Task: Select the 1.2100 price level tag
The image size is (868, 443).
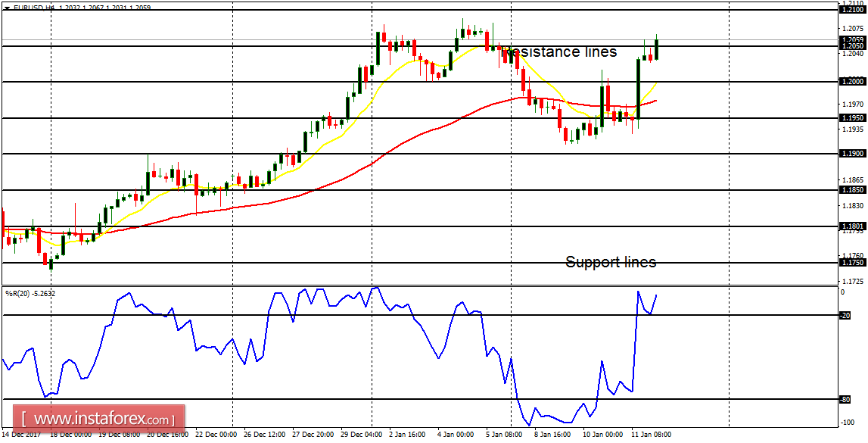Action: click(853, 10)
